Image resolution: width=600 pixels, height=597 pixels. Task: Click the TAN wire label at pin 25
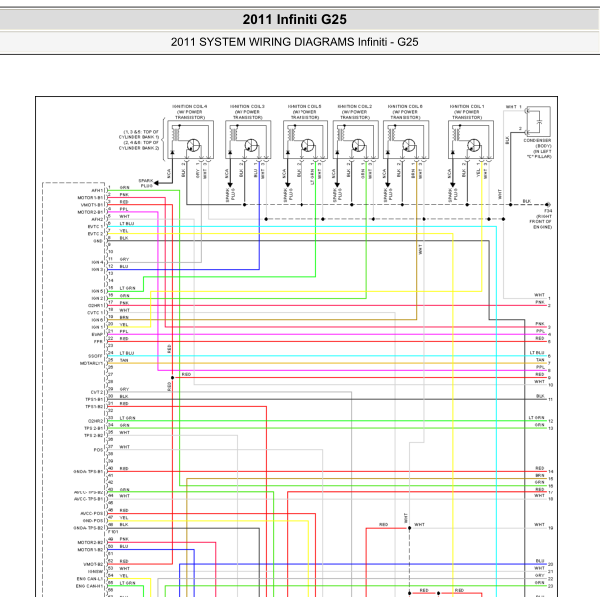[124, 360]
